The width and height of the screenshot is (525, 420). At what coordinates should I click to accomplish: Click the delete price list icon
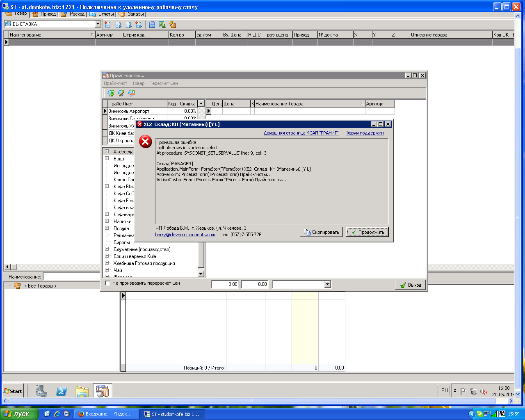tap(131, 93)
